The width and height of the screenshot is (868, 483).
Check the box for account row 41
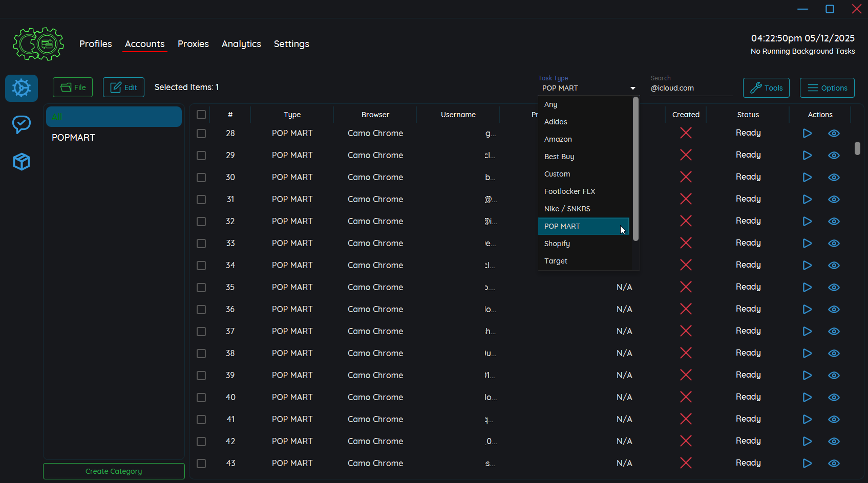point(201,419)
